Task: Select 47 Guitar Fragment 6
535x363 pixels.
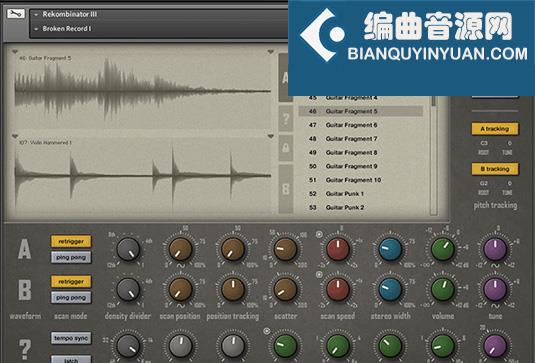Action: click(361, 125)
